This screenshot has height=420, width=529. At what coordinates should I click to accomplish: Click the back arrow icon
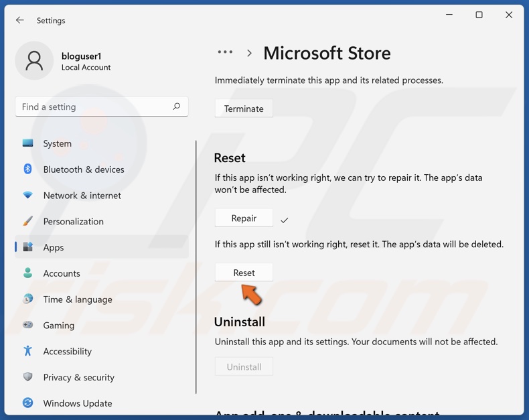coord(20,20)
